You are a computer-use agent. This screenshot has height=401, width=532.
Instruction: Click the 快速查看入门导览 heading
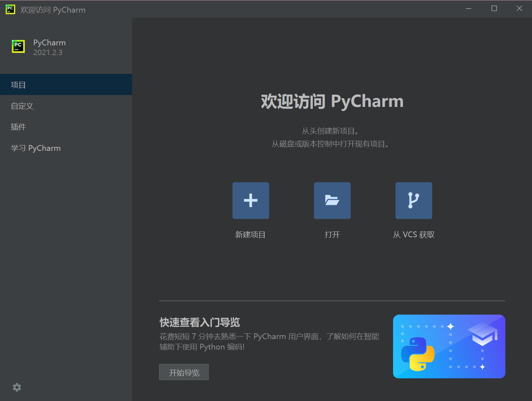199,322
